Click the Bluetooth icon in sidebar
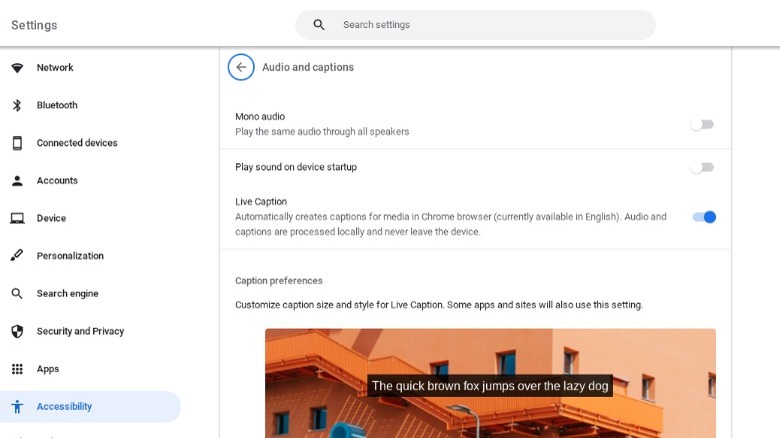780x438 pixels. [x=17, y=106]
